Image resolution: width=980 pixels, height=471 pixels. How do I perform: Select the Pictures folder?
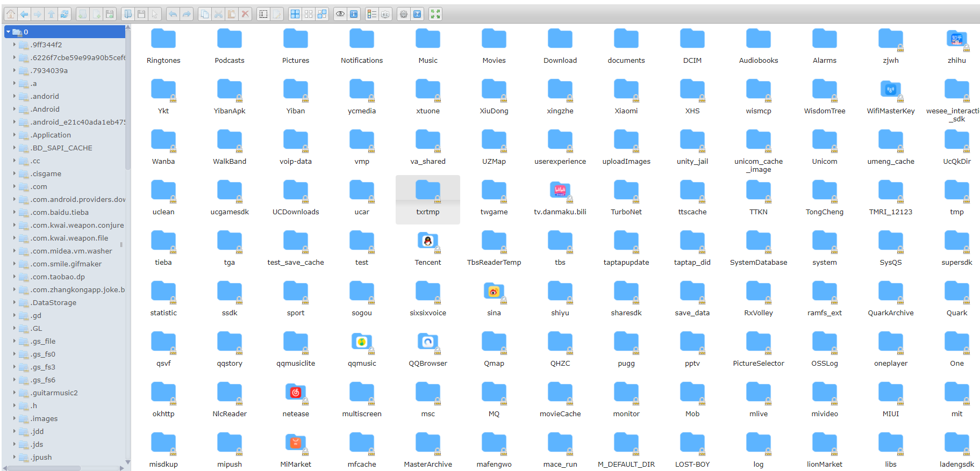click(296, 46)
